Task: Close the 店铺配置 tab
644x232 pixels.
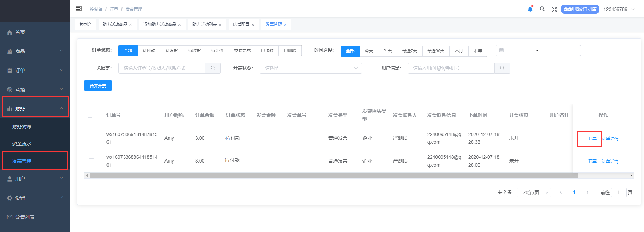Action: tap(253, 25)
